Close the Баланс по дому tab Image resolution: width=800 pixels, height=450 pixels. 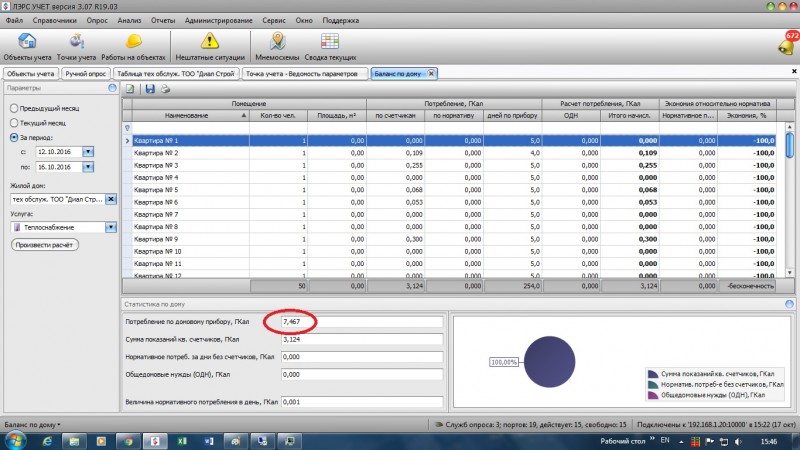pyautogui.click(x=431, y=73)
